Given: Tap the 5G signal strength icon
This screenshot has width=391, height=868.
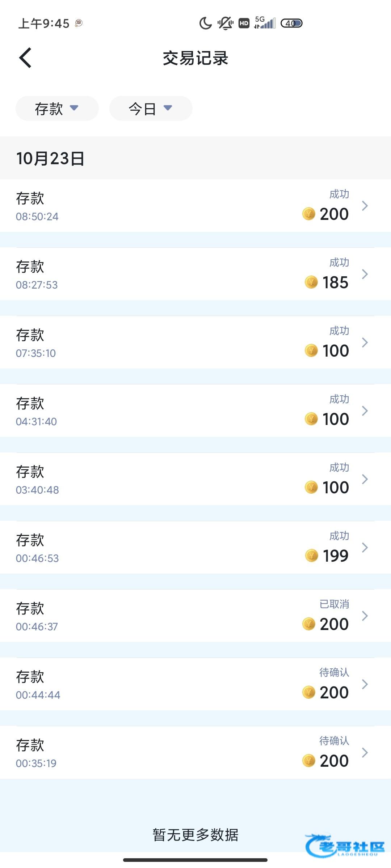Looking at the screenshot, I should coord(265,23).
